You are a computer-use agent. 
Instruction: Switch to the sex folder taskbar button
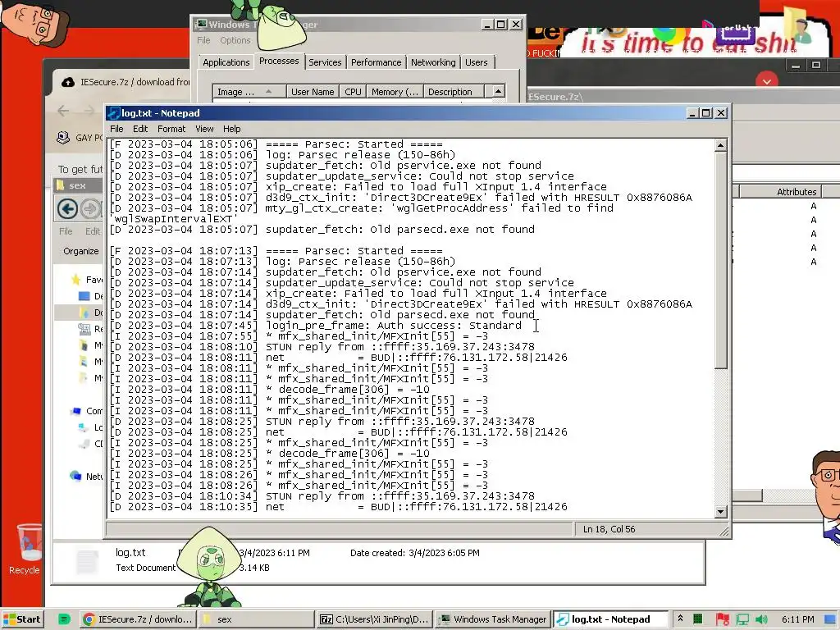point(256,619)
